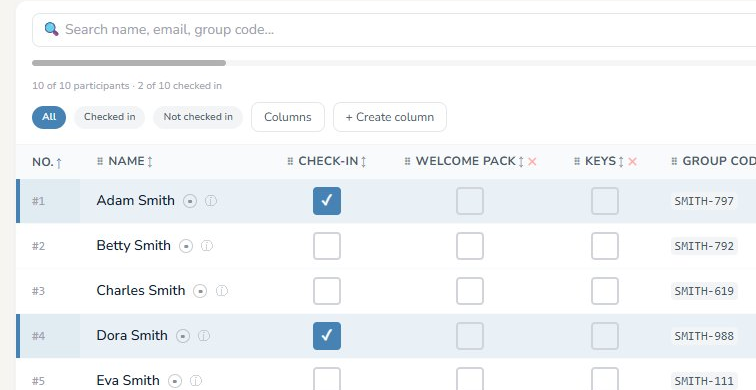The height and width of the screenshot is (390, 756).
Task: Click the participants count summary text
Action: pos(127,86)
